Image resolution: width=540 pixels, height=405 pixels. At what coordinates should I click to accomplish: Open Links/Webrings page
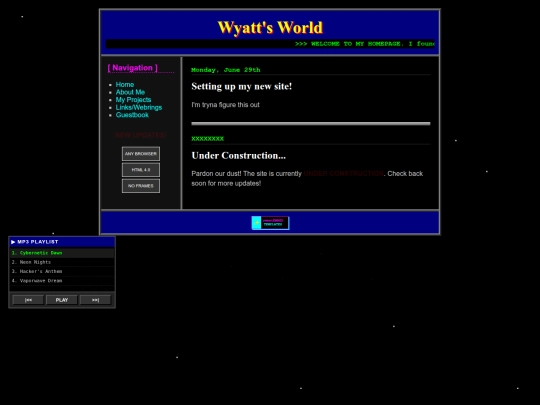click(139, 107)
